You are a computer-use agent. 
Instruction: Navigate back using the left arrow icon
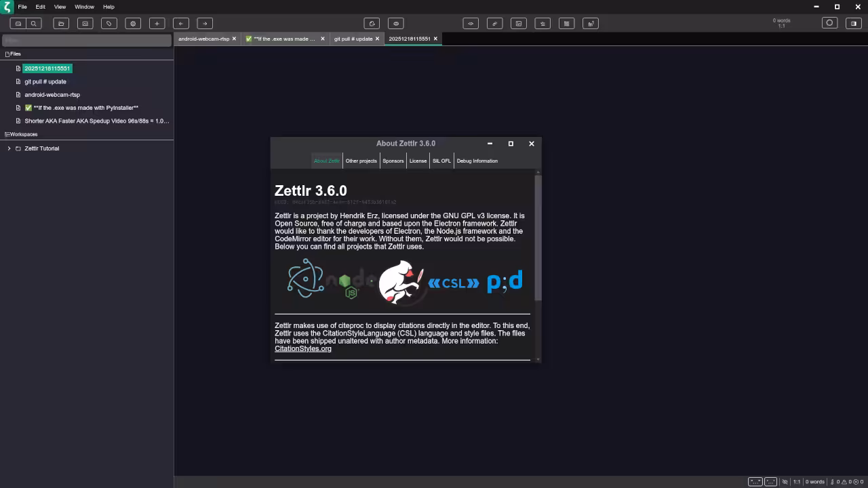[x=181, y=23]
